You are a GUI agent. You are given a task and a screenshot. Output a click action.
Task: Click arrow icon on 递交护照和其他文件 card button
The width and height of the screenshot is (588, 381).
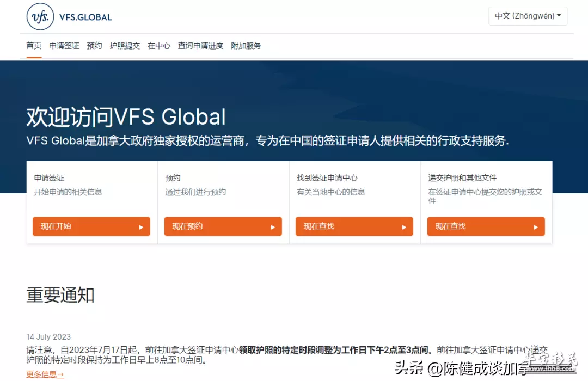point(536,228)
